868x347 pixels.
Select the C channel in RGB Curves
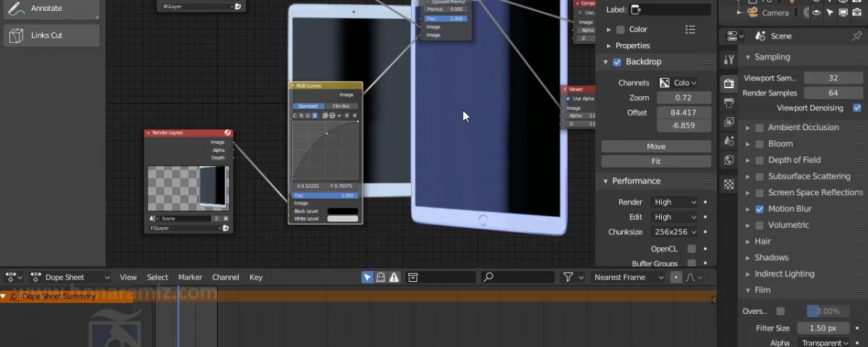295,115
